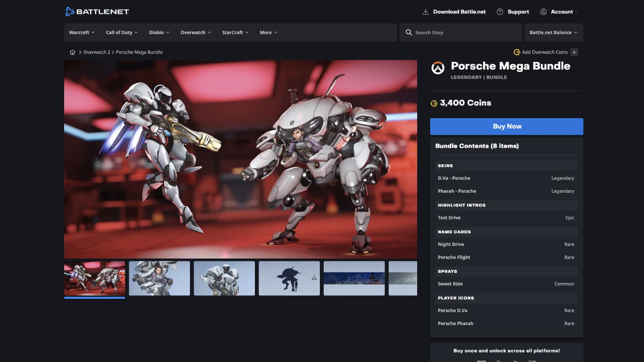Click the Overwatch logo beside bundle title
644x362 pixels.
click(438, 68)
